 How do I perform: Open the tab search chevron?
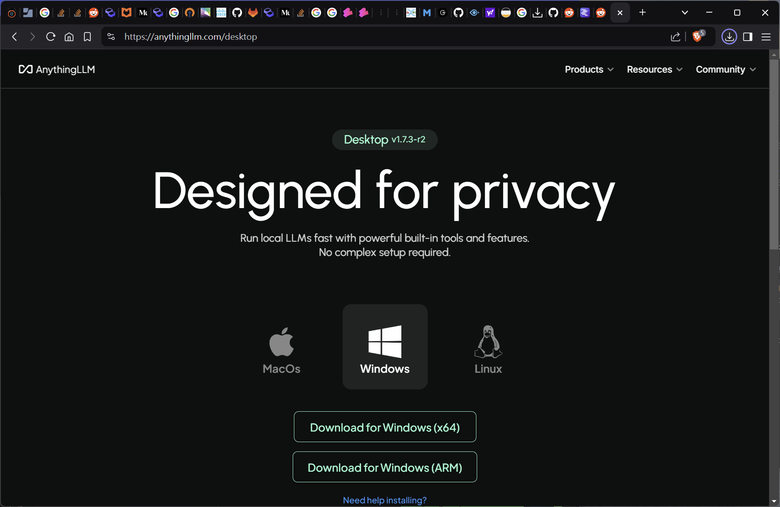[x=684, y=12]
